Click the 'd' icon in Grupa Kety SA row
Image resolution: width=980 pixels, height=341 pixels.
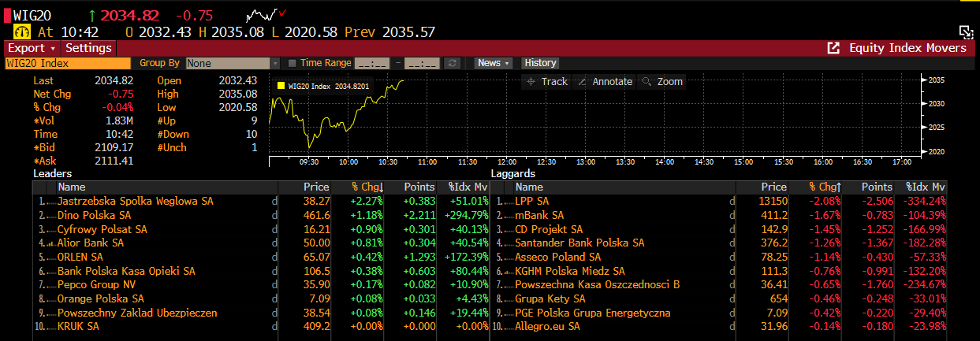pos(732,298)
